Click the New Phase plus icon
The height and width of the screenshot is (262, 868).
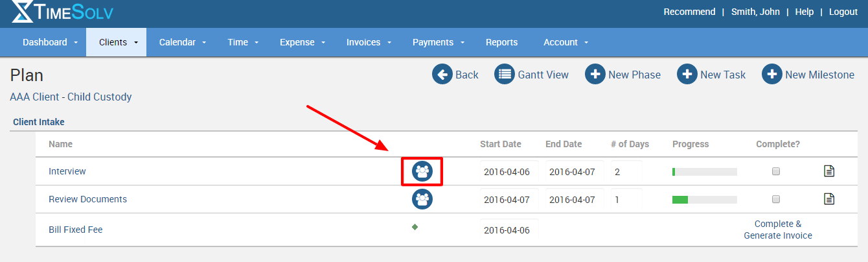[595, 75]
